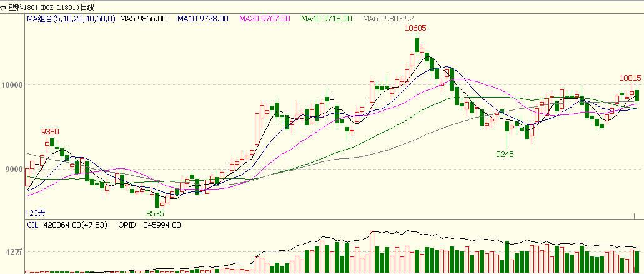The image size is (644, 274).
Task: Click the 123天 period label
Action: (x=34, y=213)
